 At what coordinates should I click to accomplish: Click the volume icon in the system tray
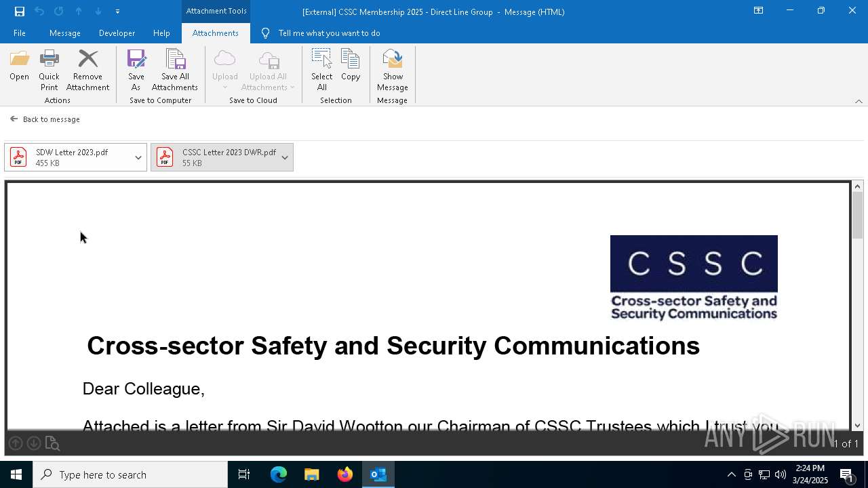781,474
